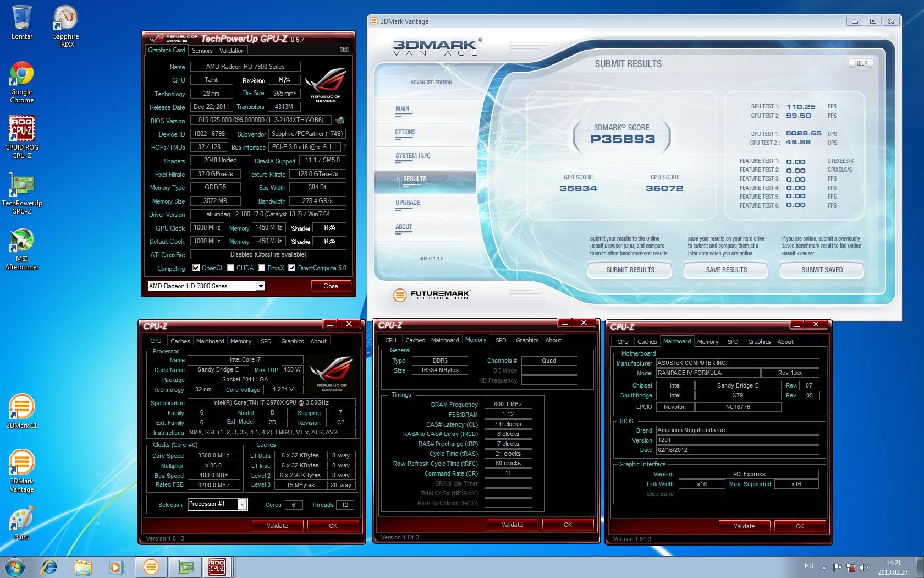Toggle the PhysX checkbox in GPU-Z

262,268
